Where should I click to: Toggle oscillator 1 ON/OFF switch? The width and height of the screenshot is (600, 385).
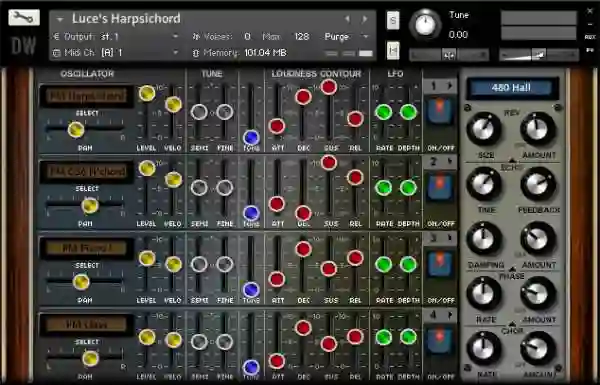pyautogui.click(x=440, y=111)
